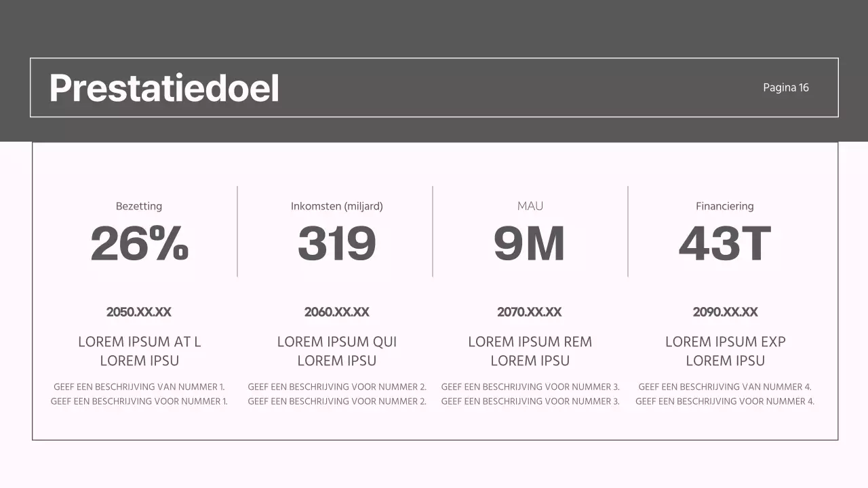Click the 2070.XX.XX date text
The width and height of the screenshot is (868, 488).
pyautogui.click(x=530, y=312)
